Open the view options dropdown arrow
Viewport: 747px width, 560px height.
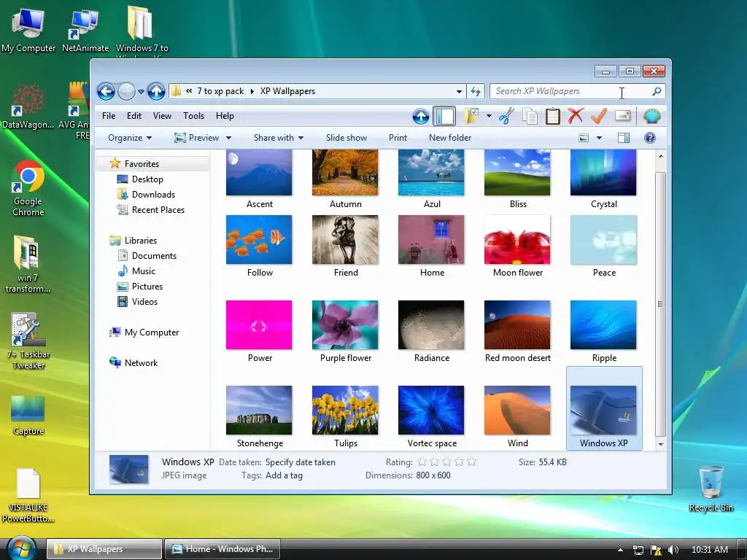600,138
